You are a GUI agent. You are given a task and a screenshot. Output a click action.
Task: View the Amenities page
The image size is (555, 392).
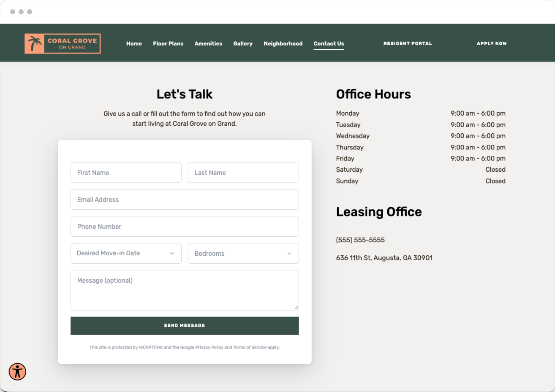[208, 43]
